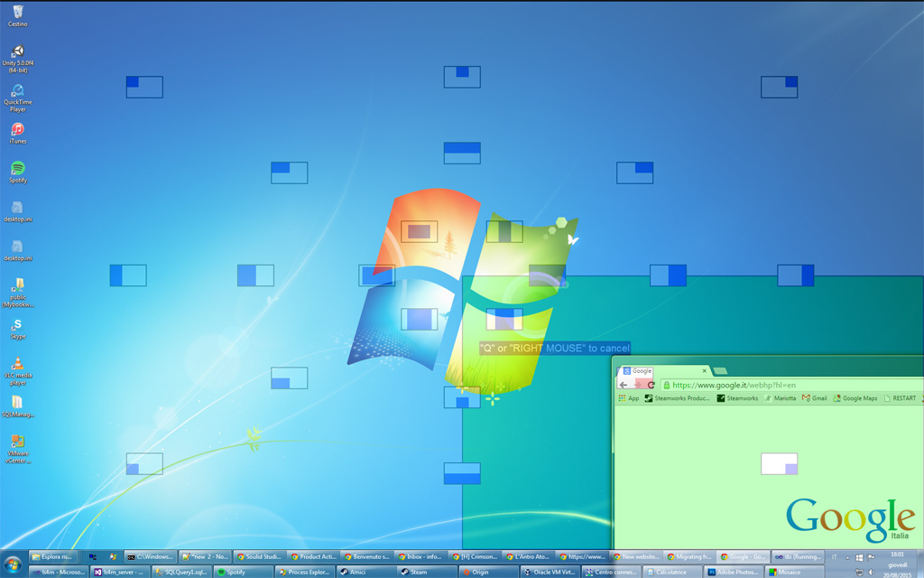Open the Cestino recycle bin
924x578 pixels.
(18, 14)
